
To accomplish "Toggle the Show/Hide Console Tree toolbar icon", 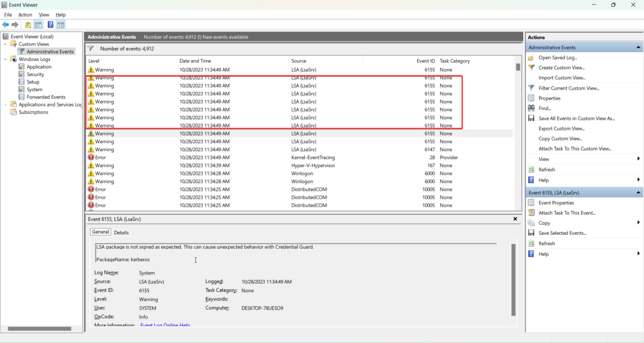I will (38, 24).
